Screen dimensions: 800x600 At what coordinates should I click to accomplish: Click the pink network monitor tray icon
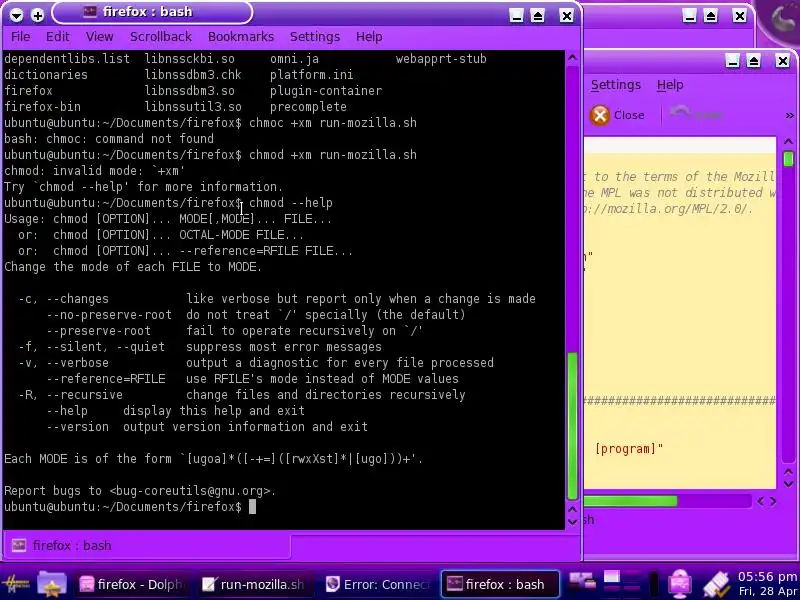tap(680, 584)
